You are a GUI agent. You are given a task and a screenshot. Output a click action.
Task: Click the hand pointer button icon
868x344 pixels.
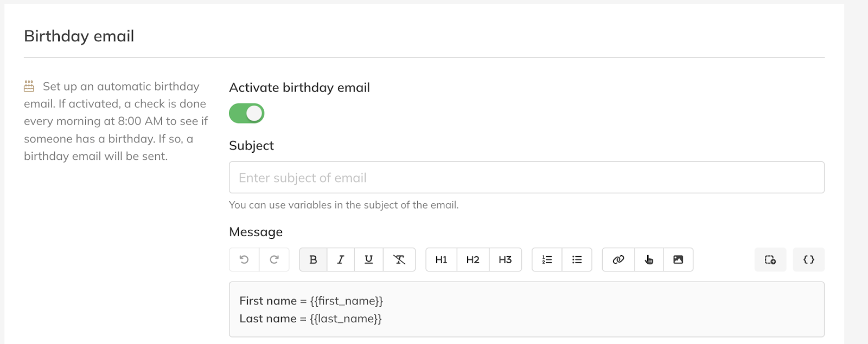point(649,259)
